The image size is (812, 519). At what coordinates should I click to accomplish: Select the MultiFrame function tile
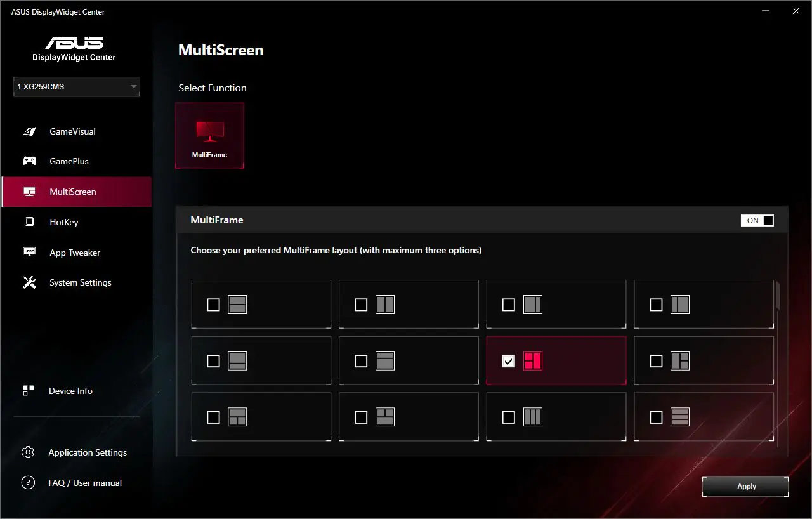209,136
